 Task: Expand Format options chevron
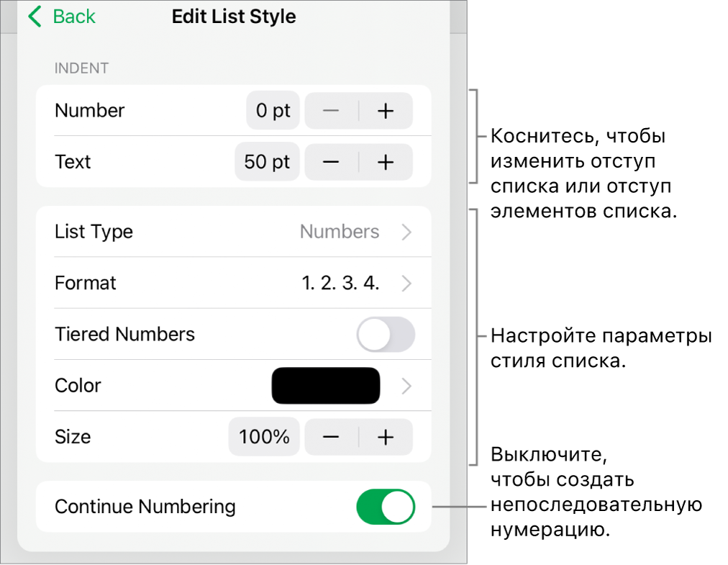406,284
